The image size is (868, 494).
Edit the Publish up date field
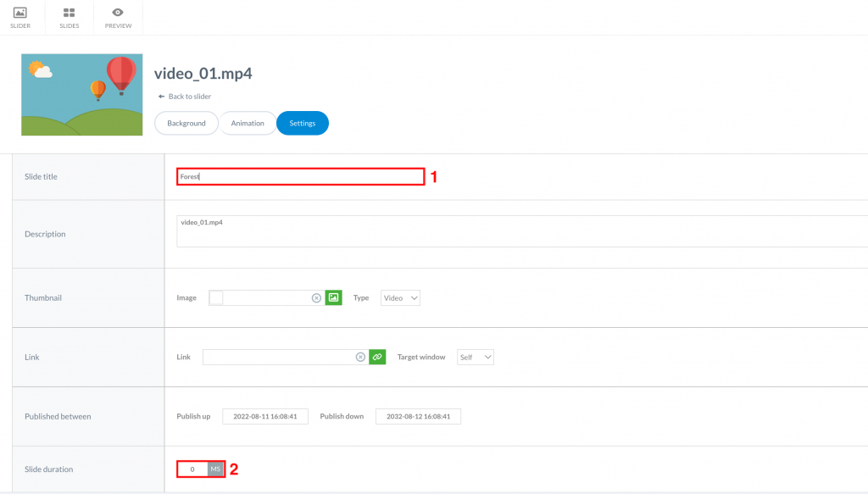[265, 417]
